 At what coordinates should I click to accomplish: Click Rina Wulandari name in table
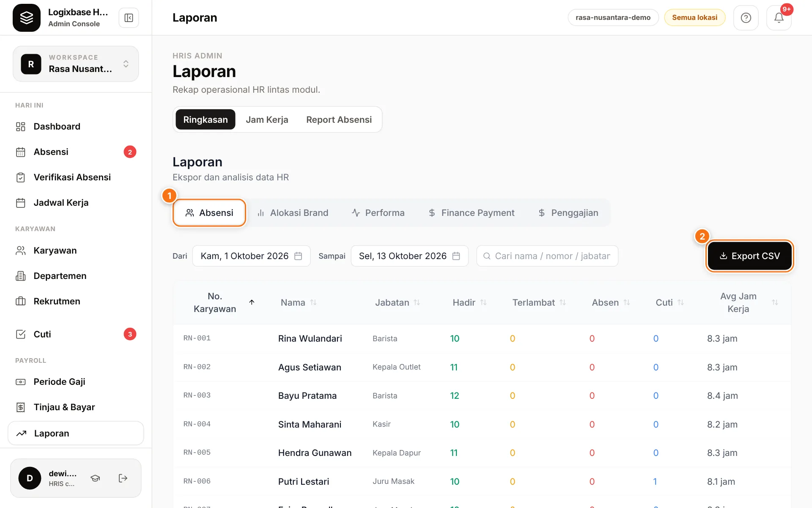[x=310, y=339]
